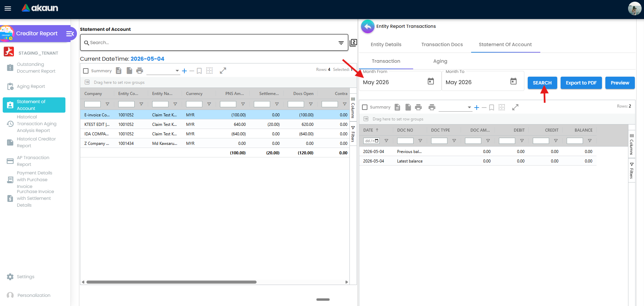Screen dimensions: 644x306
Task: Click the Preview button
Action: (620, 83)
